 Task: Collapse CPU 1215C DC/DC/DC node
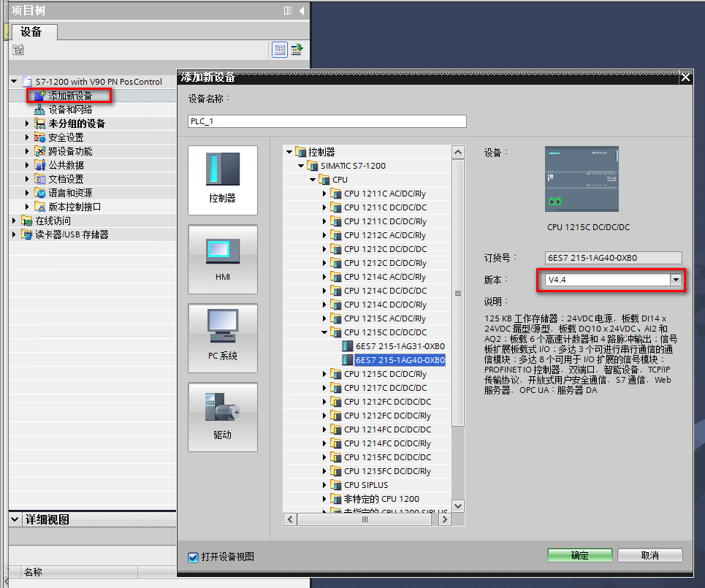324,332
